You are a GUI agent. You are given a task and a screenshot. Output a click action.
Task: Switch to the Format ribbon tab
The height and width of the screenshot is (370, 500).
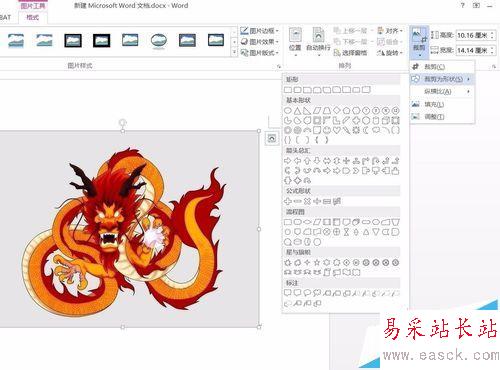click(x=32, y=17)
